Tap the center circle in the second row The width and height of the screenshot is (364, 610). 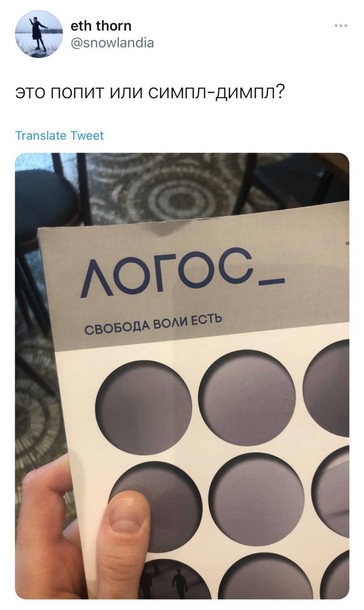(x=256, y=499)
